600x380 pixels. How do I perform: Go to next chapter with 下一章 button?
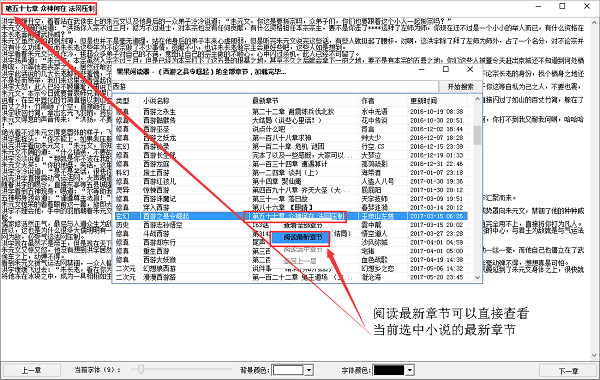pyautogui.click(x=568, y=370)
